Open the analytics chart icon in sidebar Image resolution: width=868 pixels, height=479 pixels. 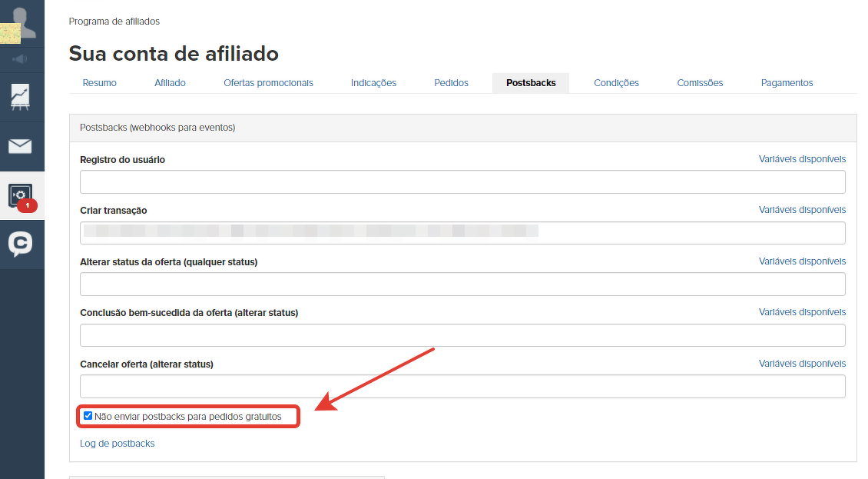coord(21,96)
